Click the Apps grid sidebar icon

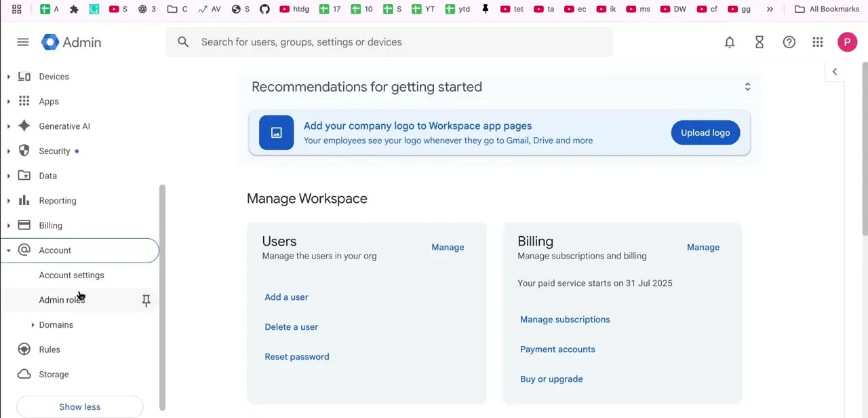24,101
